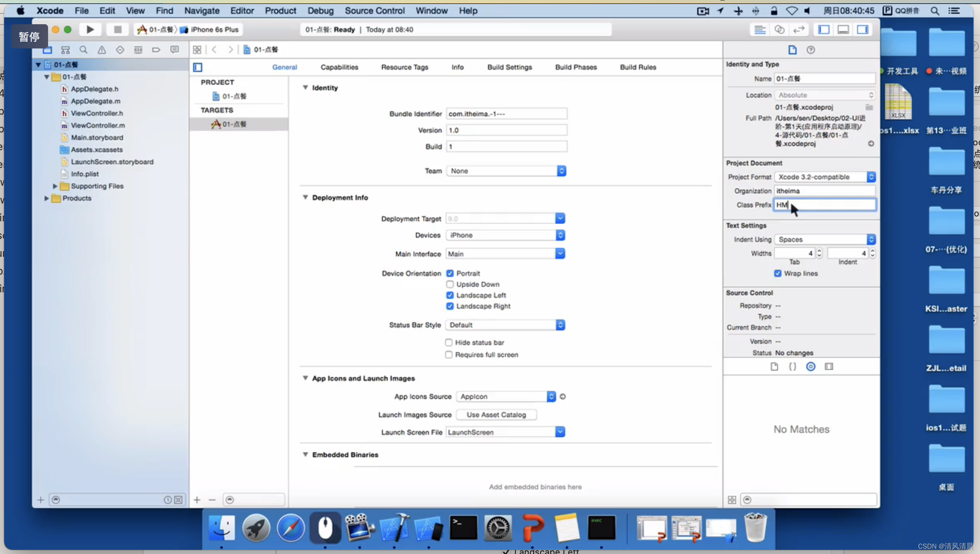Open the Quick Help inspector icon

coord(810,50)
